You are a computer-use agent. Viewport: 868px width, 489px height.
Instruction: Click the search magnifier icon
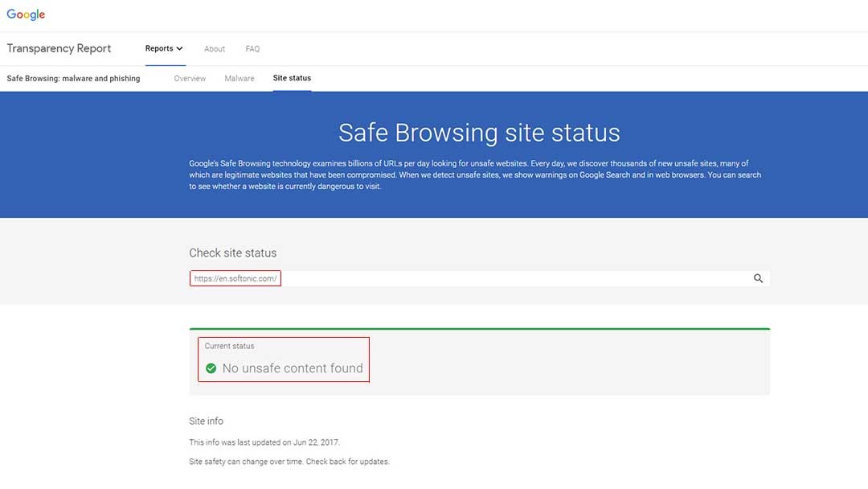758,278
